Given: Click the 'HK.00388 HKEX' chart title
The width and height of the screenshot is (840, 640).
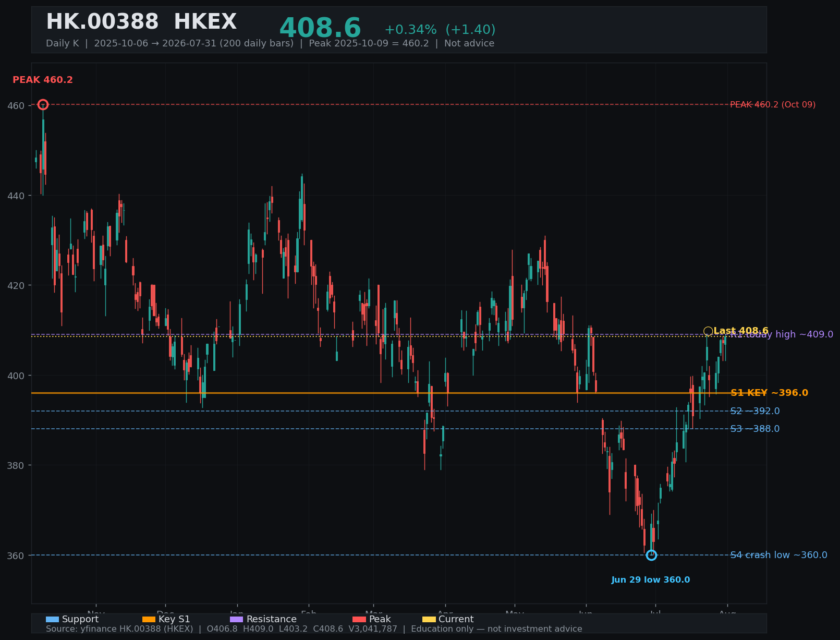Looking at the screenshot, I should coord(141,22).
